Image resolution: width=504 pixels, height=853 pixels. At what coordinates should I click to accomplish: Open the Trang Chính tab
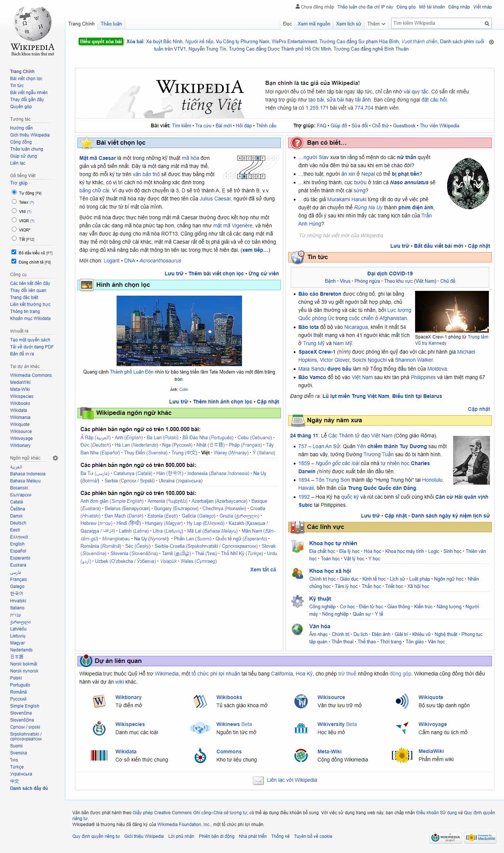[82, 24]
